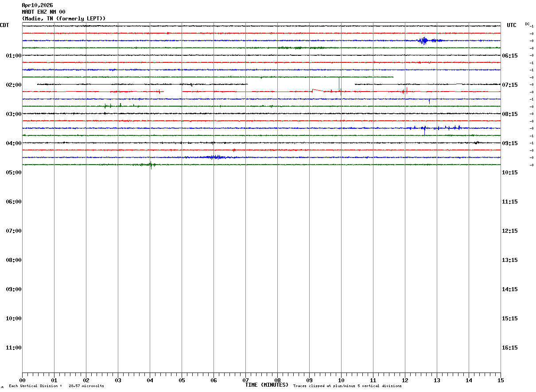536x392 pixels.
Task: Click the 14:15 UTC time label
Action: pyautogui.click(x=509, y=289)
